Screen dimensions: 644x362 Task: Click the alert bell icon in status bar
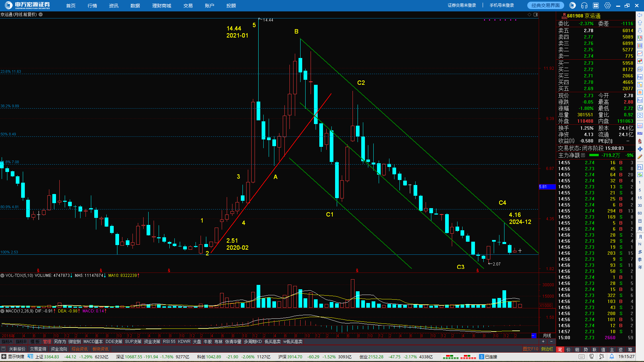pyautogui.click(x=612, y=357)
